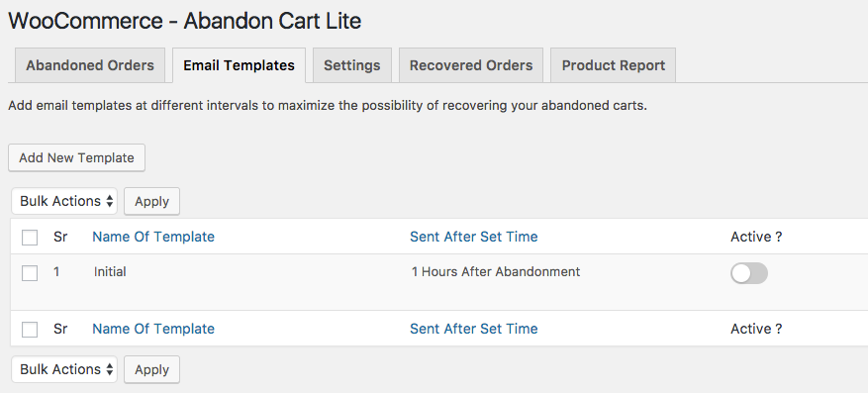This screenshot has height=393, width=868.
Task: Open the bottom Bulk Actions dropdown
Action: point(64,369)
